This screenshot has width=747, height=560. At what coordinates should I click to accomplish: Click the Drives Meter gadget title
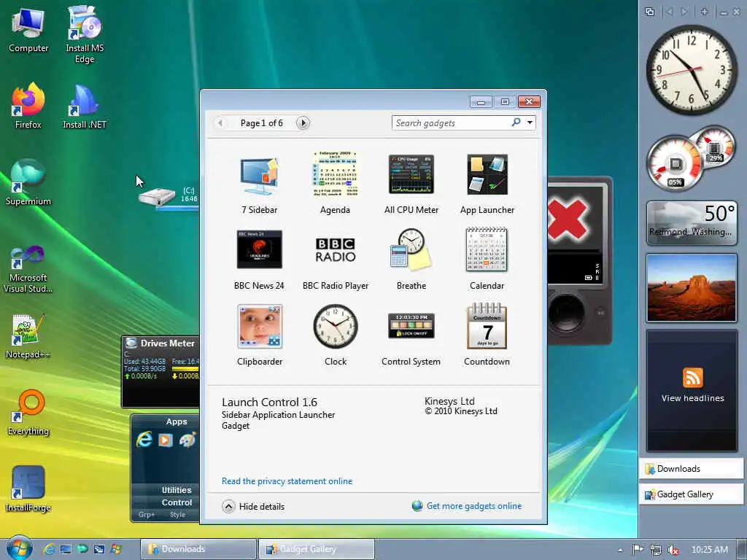(x=167, y=343)
